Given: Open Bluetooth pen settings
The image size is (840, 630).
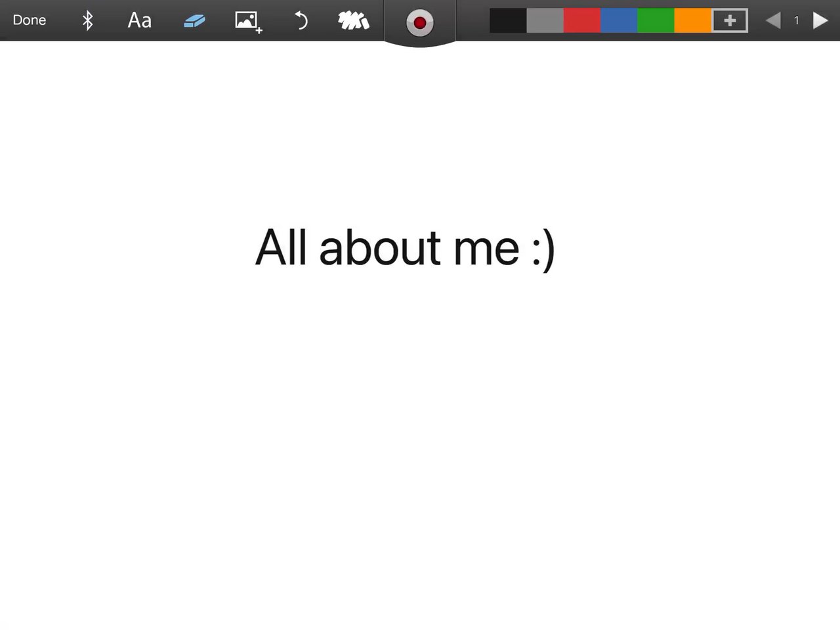Looking at the screenshot, I should (x=87, y=20).
